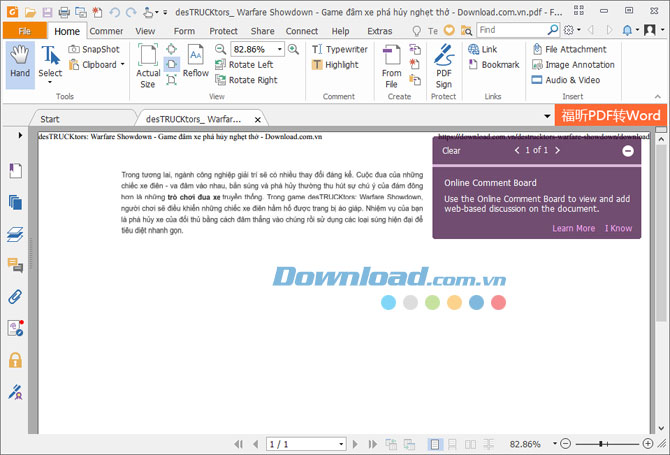Click the status bar zoom out minus
The height and width of the screenshot is (455, 670).
point(565,444)
